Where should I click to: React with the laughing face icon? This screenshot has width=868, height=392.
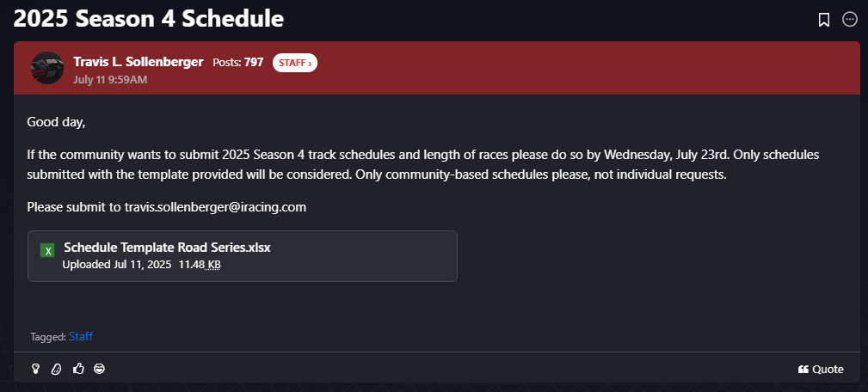(99, 368)
